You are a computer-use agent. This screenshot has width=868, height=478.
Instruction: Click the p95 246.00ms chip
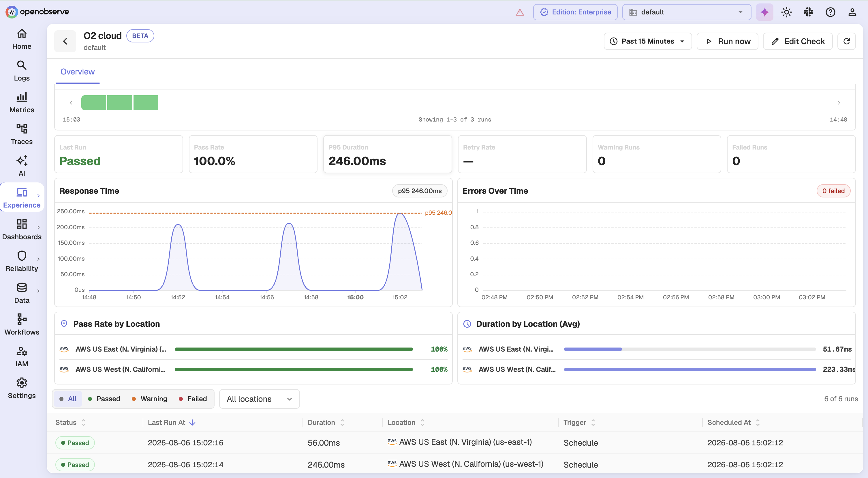click(420, 191)
